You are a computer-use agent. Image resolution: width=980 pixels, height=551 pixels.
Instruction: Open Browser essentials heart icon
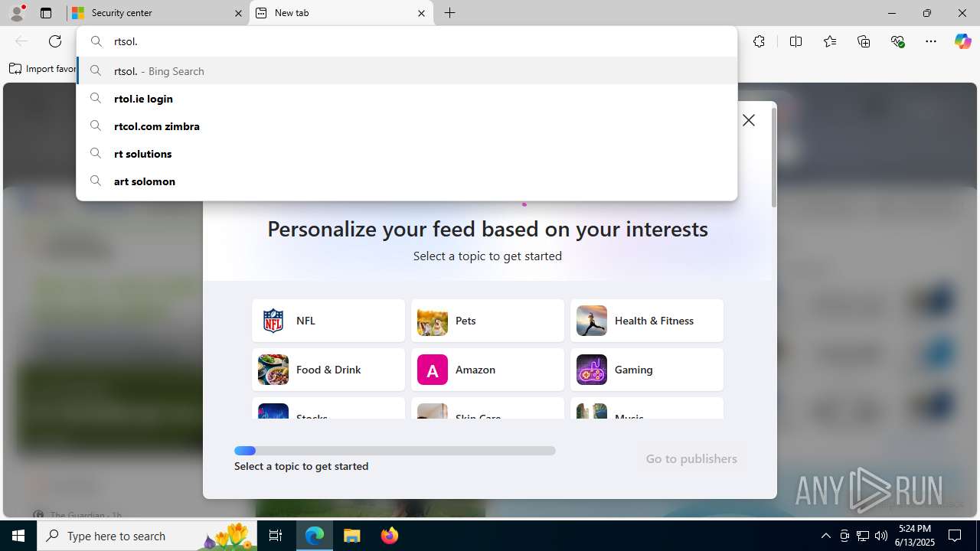tap(897, 41)
